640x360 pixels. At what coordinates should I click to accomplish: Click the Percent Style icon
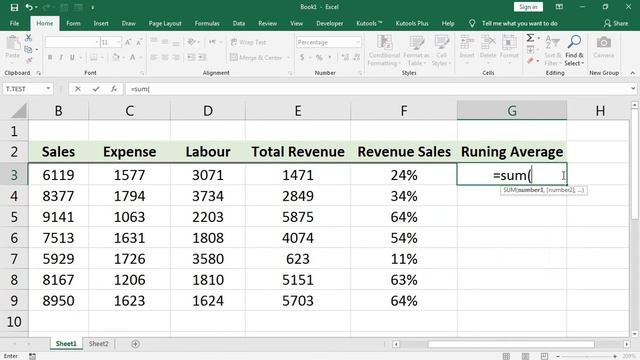point(319,58)
